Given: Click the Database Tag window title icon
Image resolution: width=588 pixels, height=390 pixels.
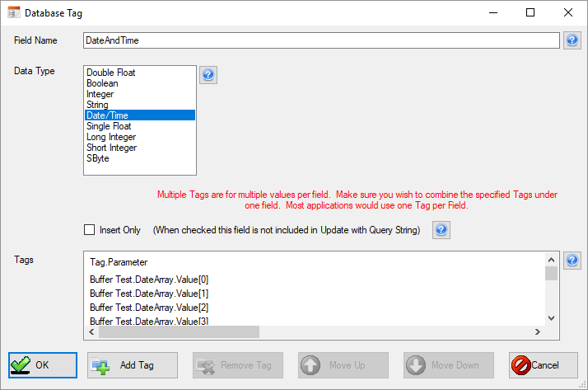Looking at the screenshot, I should pyautogui.click(x=13, y=13).
